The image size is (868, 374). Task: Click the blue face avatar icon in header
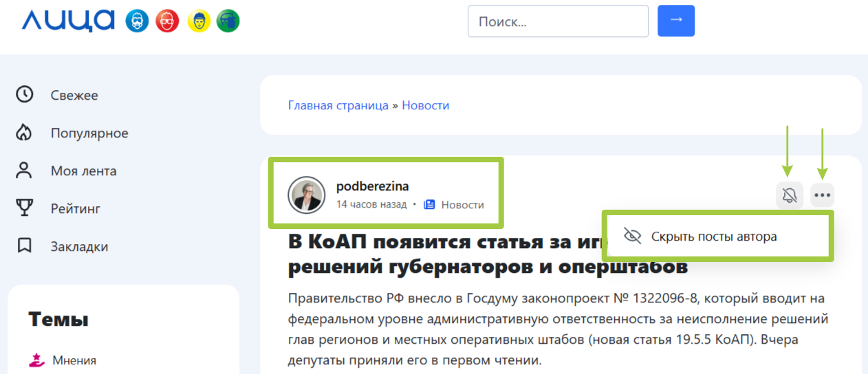pos(137,21)
